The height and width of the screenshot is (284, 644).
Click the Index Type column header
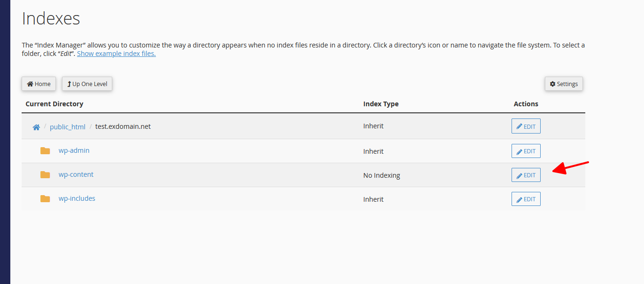(x=381, y=104)
